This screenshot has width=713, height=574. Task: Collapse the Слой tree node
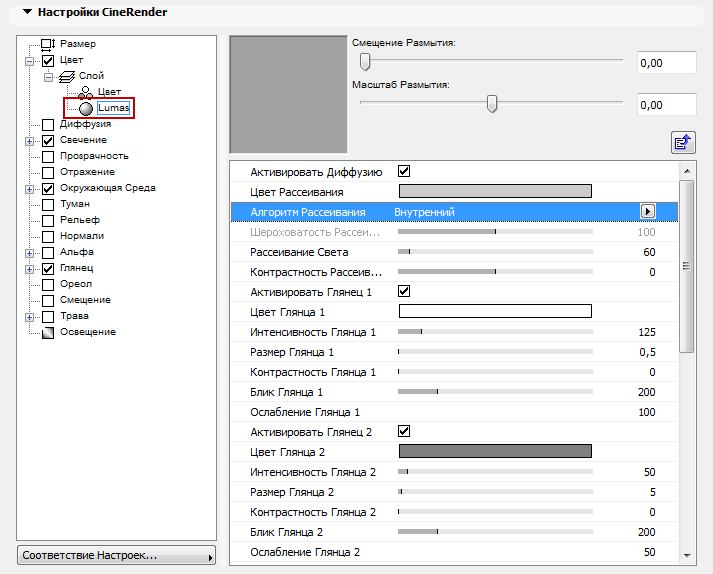click(x=48, y=77)
